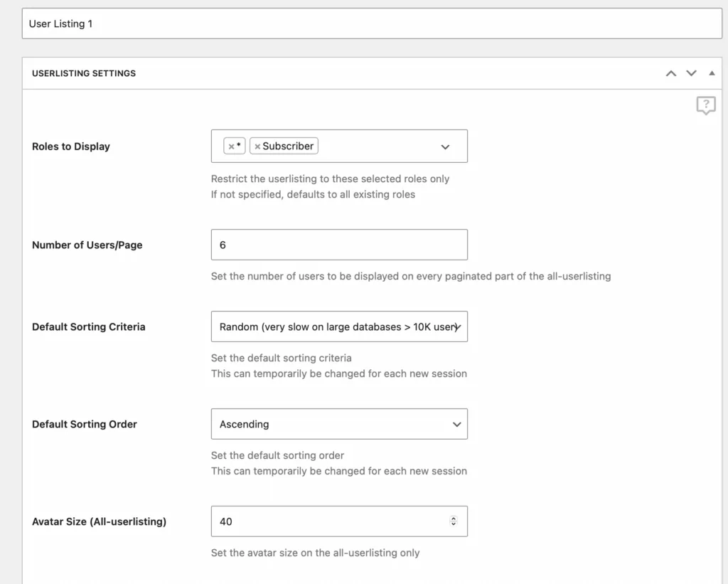This screenshot has height=584, width=728.
Task: Click the Default Sorting Criteria label
Action: tap(89, 326)
